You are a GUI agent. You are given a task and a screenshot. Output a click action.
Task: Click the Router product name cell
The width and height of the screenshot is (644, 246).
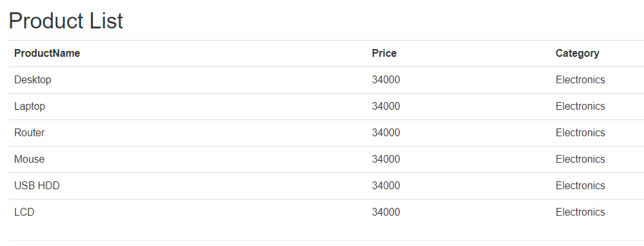click(x=29, y=132)
